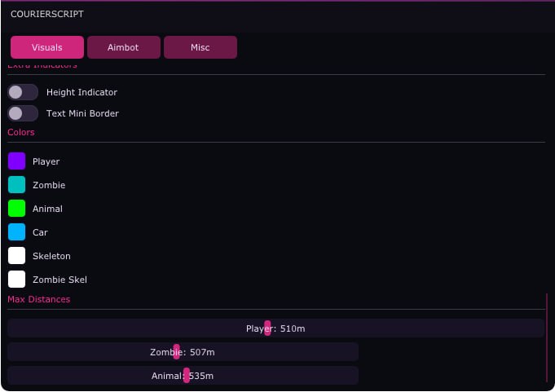Open the Aimbot tab
The image size is (555, 392).
(124, 47)
